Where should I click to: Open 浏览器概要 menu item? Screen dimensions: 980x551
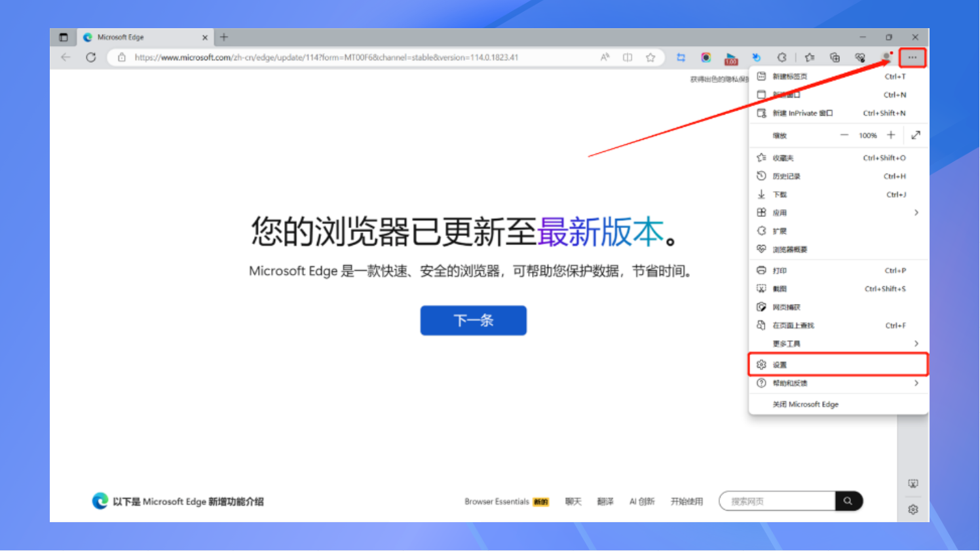coord(839,250)
